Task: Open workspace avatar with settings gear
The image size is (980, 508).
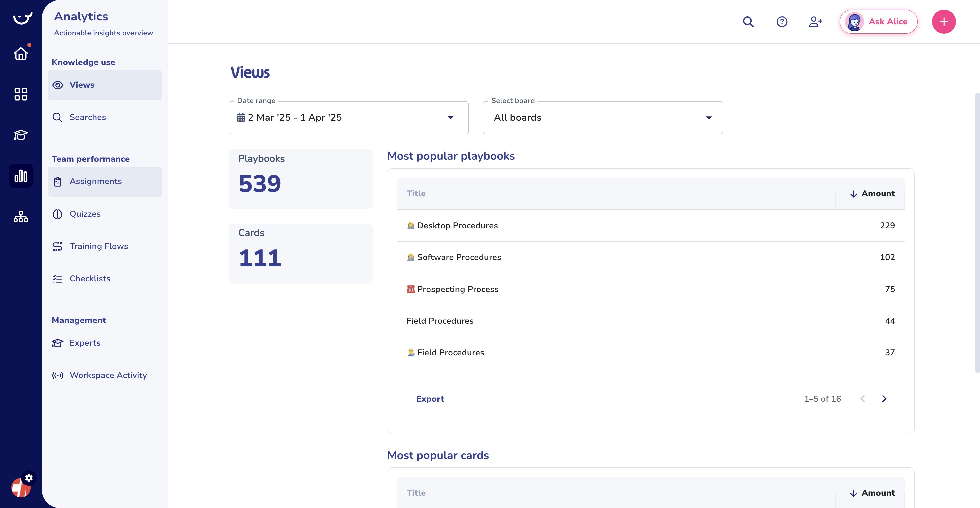Action: coord(22,487)
